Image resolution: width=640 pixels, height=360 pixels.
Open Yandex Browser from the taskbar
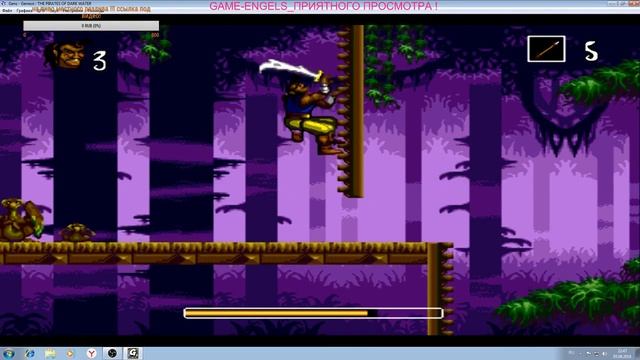click(92, 353)
